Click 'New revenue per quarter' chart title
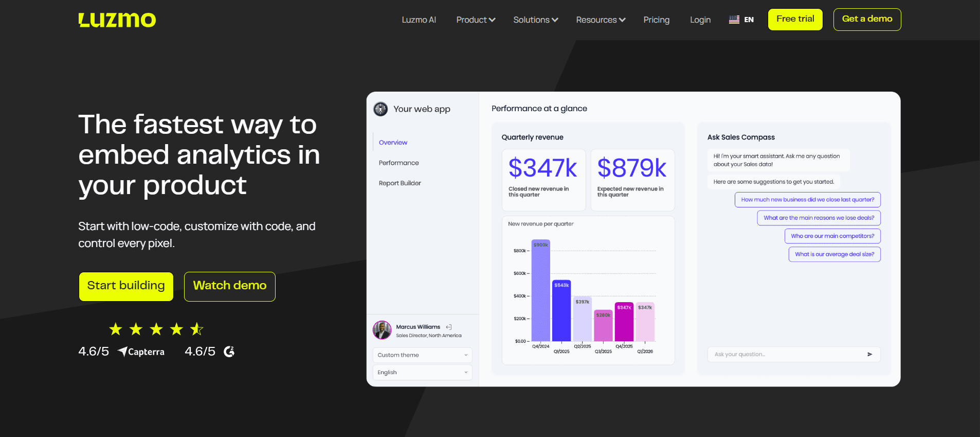 pyautogui.click(x=540, y=224)
